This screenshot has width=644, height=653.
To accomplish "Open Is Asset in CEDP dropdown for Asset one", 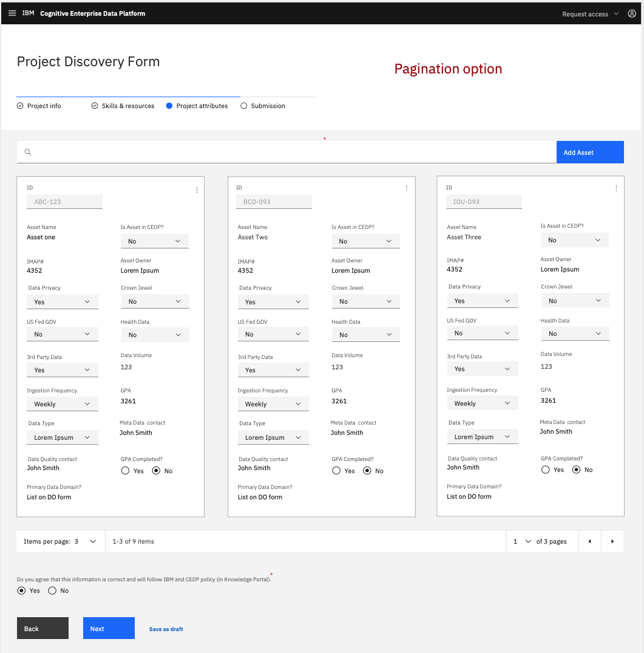I will [x=154, y=241].
